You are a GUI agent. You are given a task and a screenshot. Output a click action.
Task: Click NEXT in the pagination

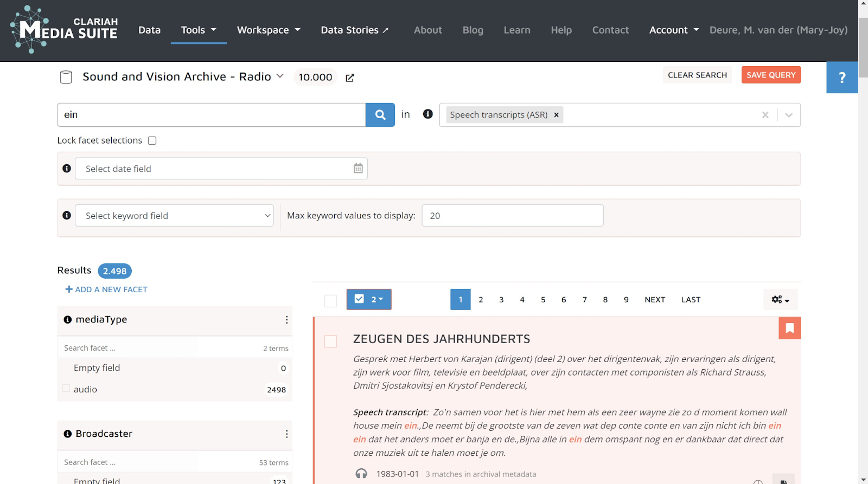[x=655, y=299]
